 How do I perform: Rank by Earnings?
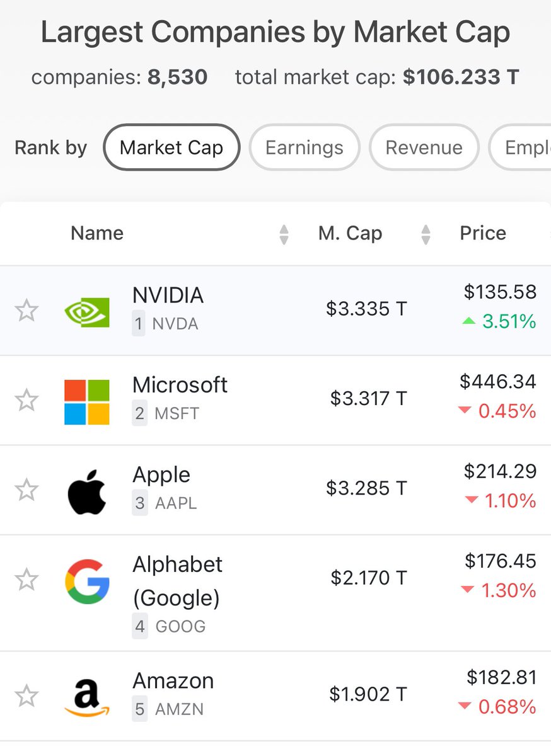tap(304, 147)
